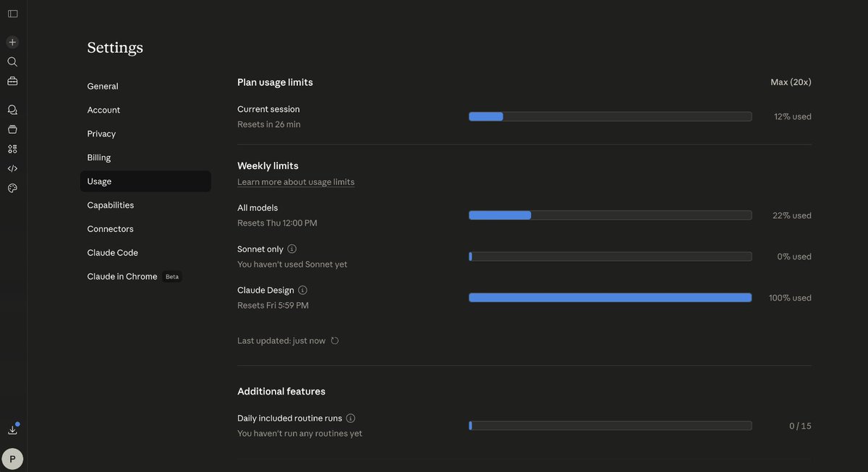Open the code brackets icon

pyautogui.click(x=12, y=168)
